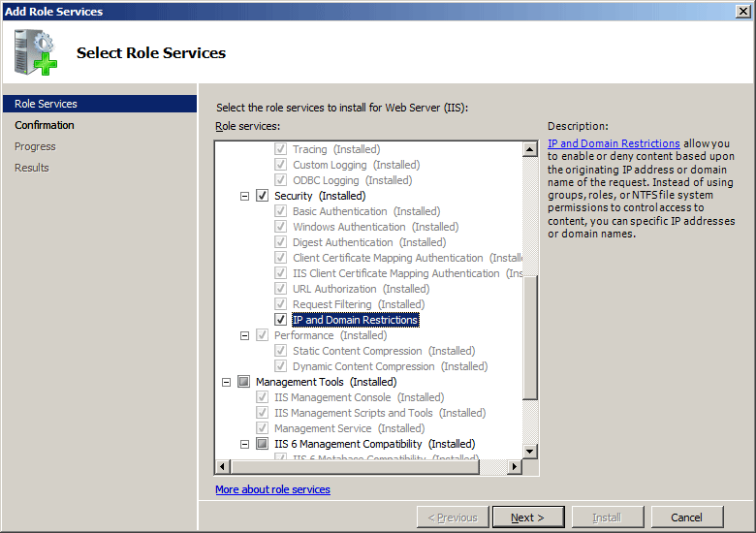756x533 pixels.
Task: Open the IP and Domain Restrictions description link
Action: click(614, 143)
